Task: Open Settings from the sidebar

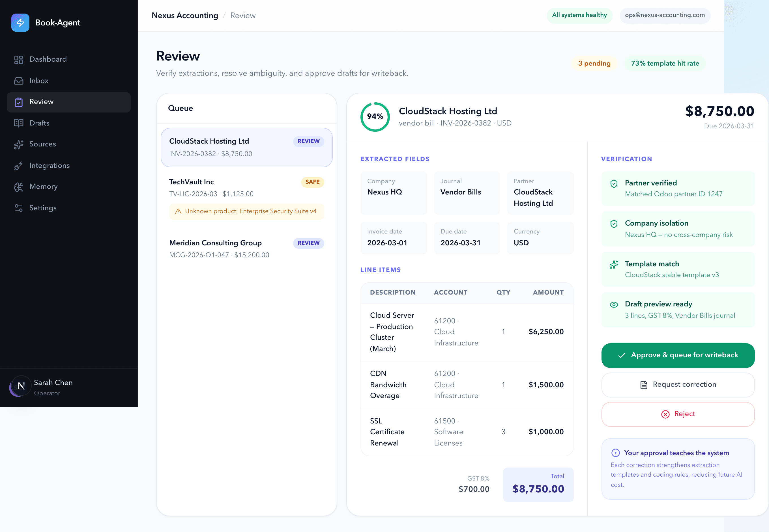Action: [43, 208]
